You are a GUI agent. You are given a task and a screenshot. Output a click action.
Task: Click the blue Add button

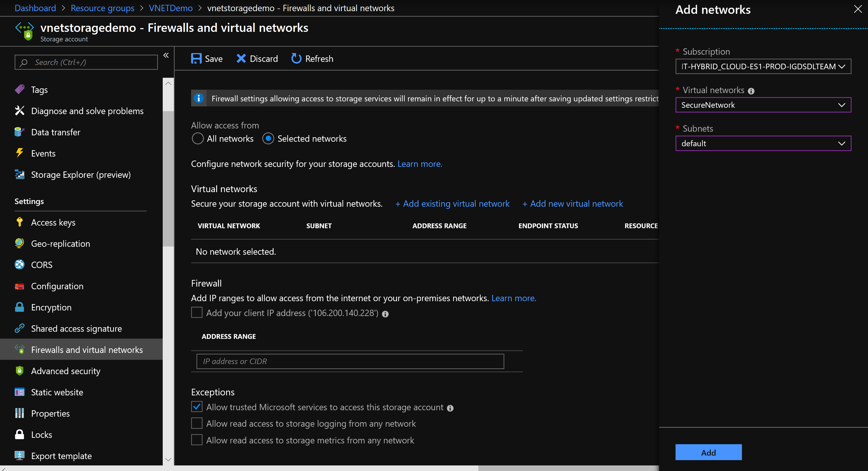[x=708, y=452]
